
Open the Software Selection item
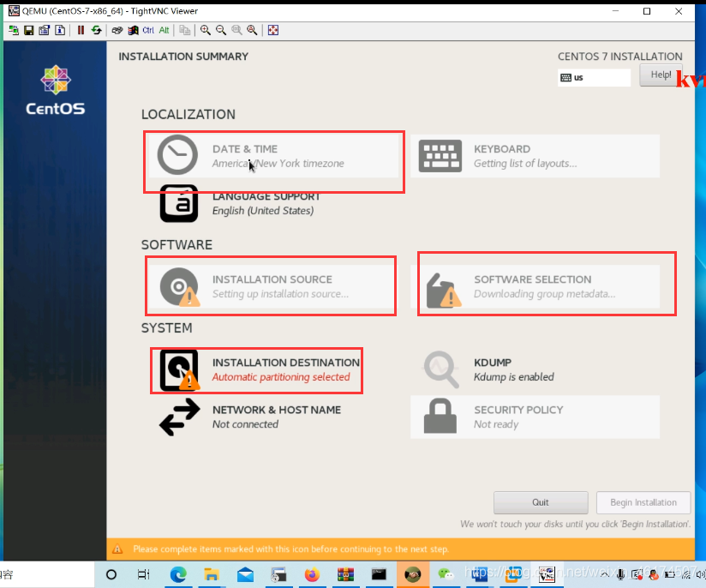point(535,286)
